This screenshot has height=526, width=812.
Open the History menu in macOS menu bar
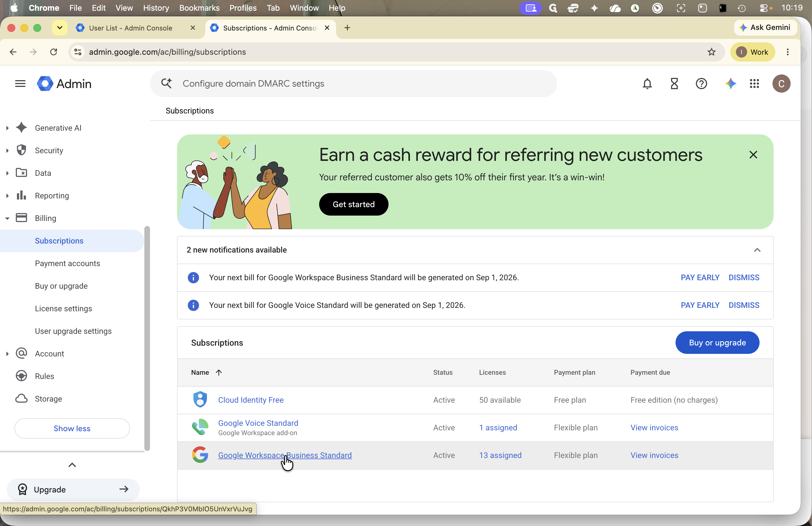coord(156,8)
